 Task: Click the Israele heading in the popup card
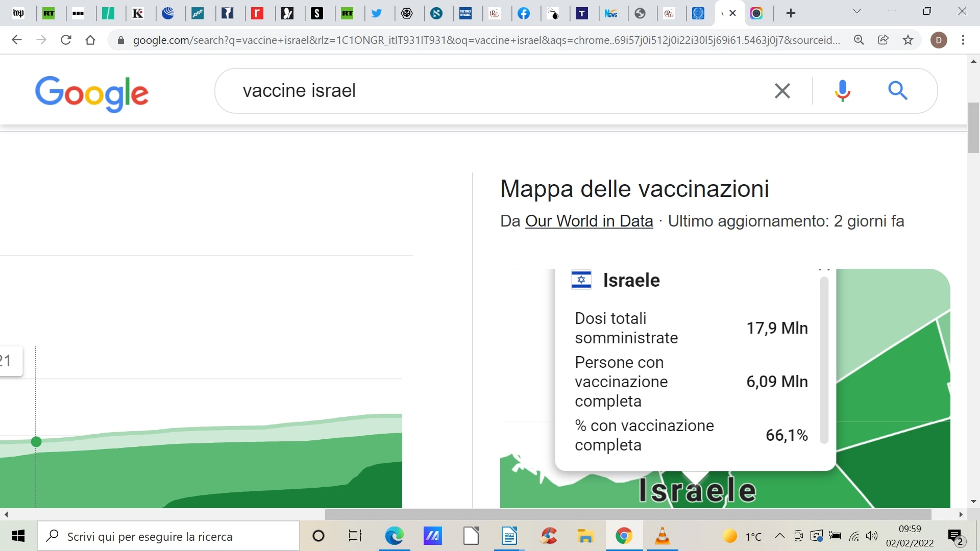click(x=631, y=280)
